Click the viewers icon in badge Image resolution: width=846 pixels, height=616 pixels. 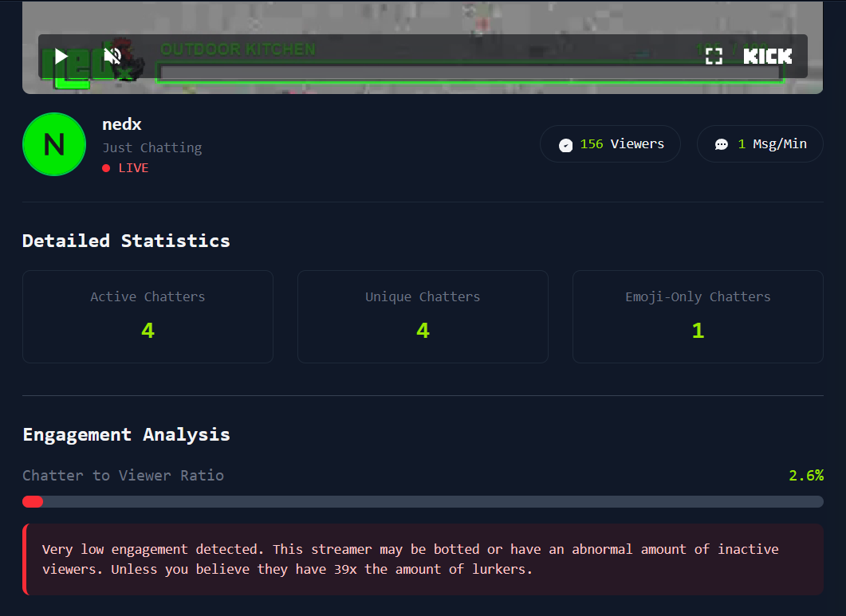pos(565,145)
